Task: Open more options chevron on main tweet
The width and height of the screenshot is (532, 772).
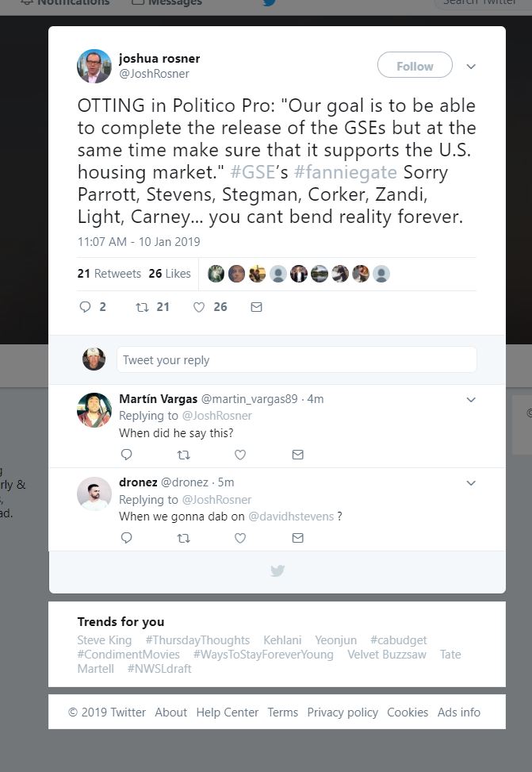Action: [471, 67]
